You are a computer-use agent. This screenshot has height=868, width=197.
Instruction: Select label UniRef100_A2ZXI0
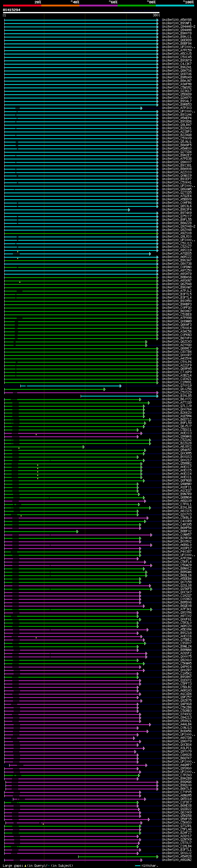coord(177,172)
